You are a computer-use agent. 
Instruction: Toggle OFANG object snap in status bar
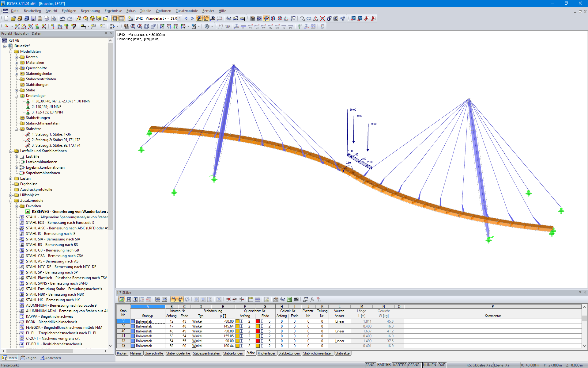414,365
